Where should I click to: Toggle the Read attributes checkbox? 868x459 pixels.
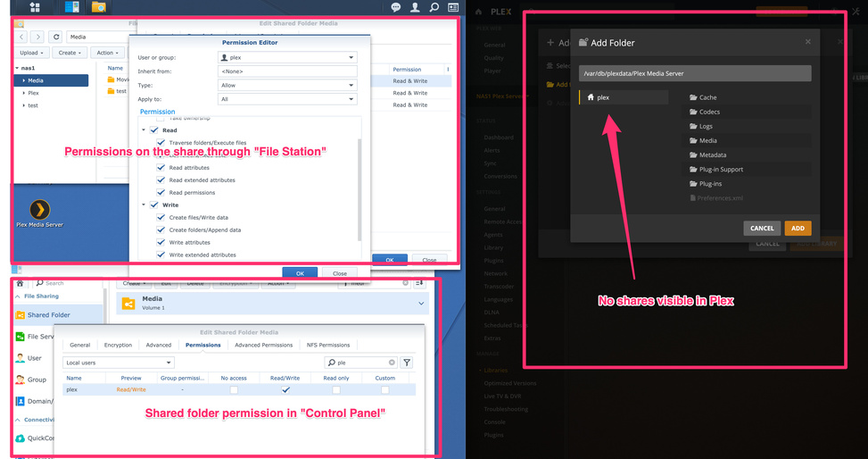coord(161,167)
